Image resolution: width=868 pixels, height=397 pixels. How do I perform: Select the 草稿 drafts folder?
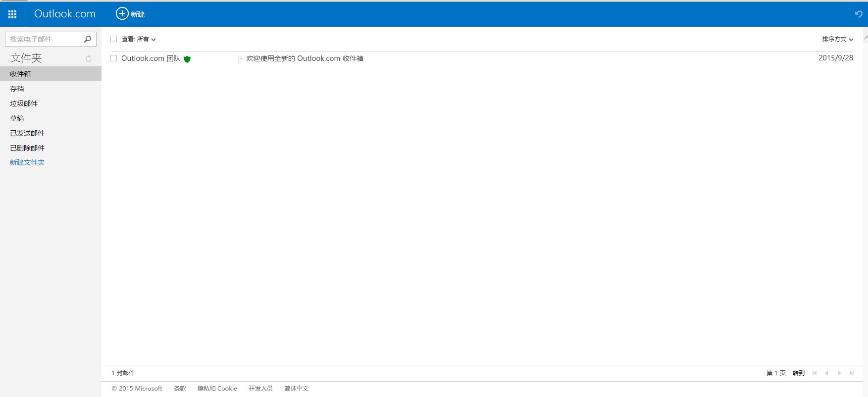pyautogui.click(x=17, y=118)
